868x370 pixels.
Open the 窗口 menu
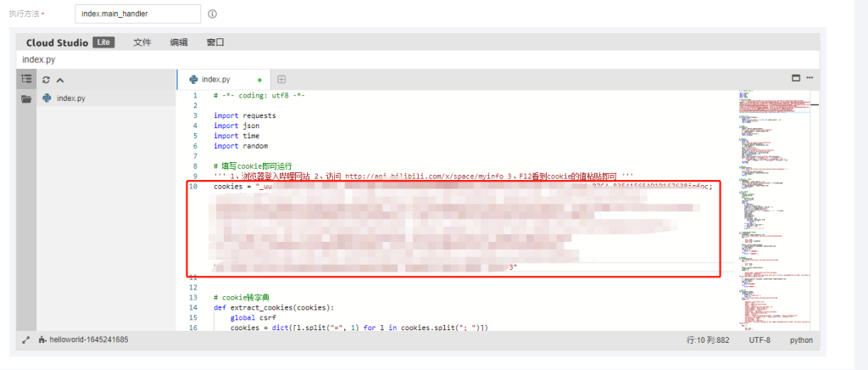[x=215, y=42]
